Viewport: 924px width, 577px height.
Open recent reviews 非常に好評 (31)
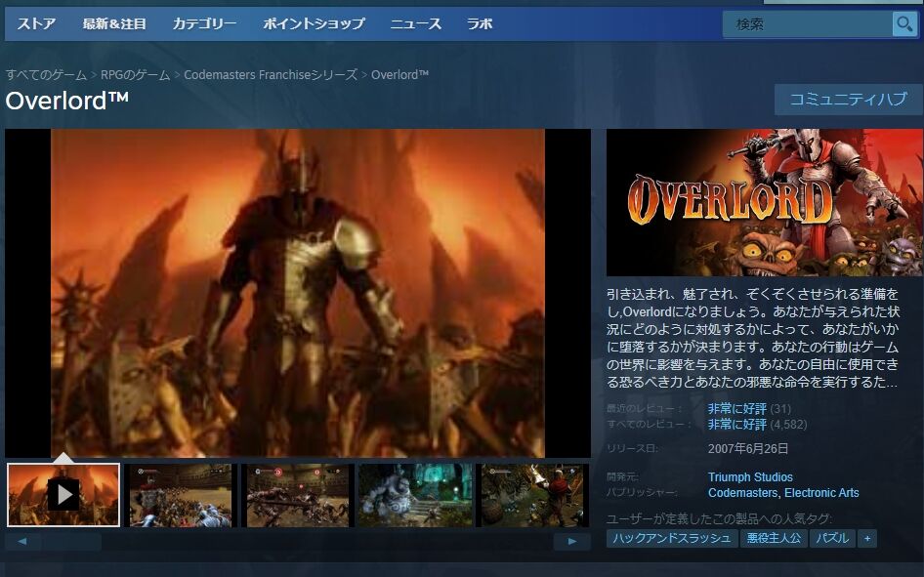tap(749, 409)
